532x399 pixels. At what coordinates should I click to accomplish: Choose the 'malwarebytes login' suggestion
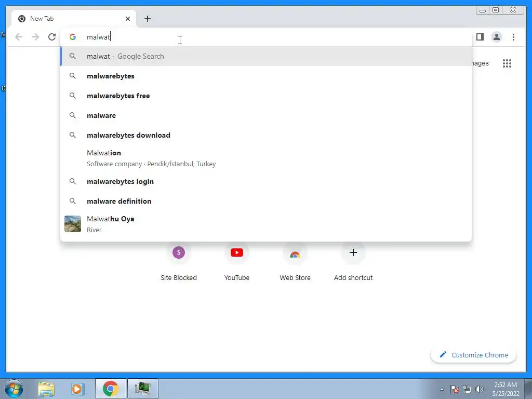click(266, 181)
